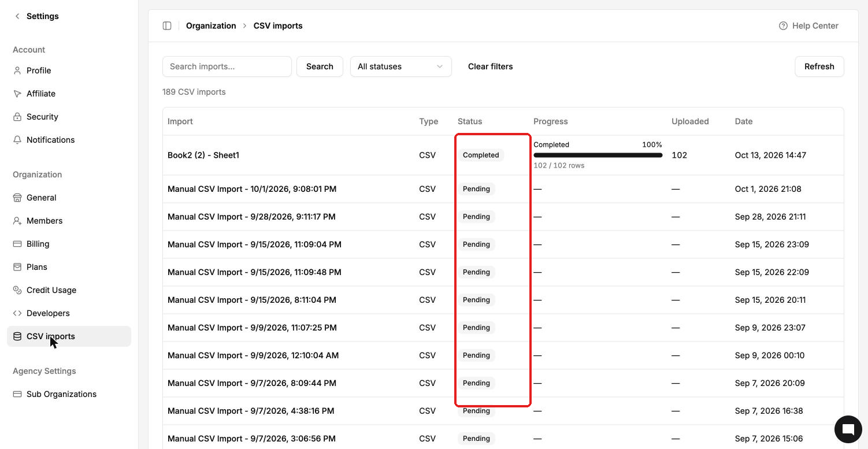Click the CSV imports database icon
This screenshot has height=449, width=868.
[x=17, y=336]
